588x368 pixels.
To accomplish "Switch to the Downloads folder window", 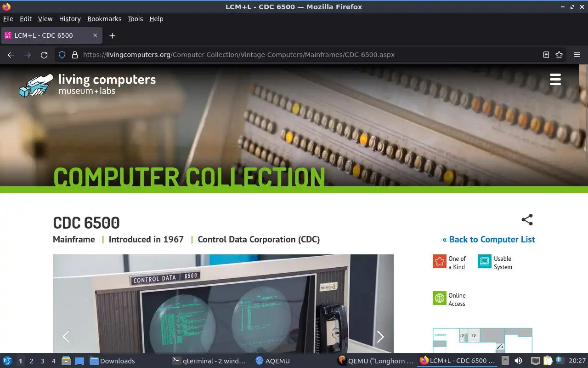I will click(113, 361).
